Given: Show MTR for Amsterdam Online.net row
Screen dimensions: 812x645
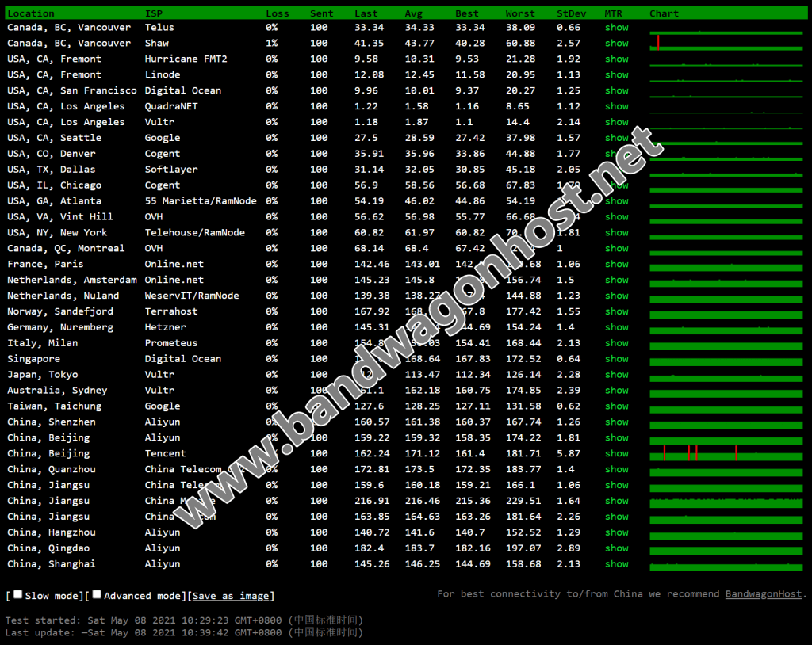Looking at the screenshot, I should (617, 280).
